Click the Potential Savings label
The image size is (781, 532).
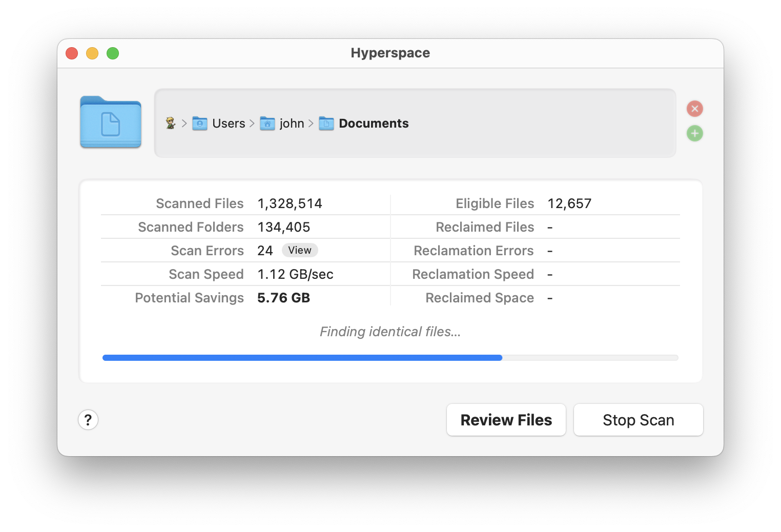tap(190, 298)
